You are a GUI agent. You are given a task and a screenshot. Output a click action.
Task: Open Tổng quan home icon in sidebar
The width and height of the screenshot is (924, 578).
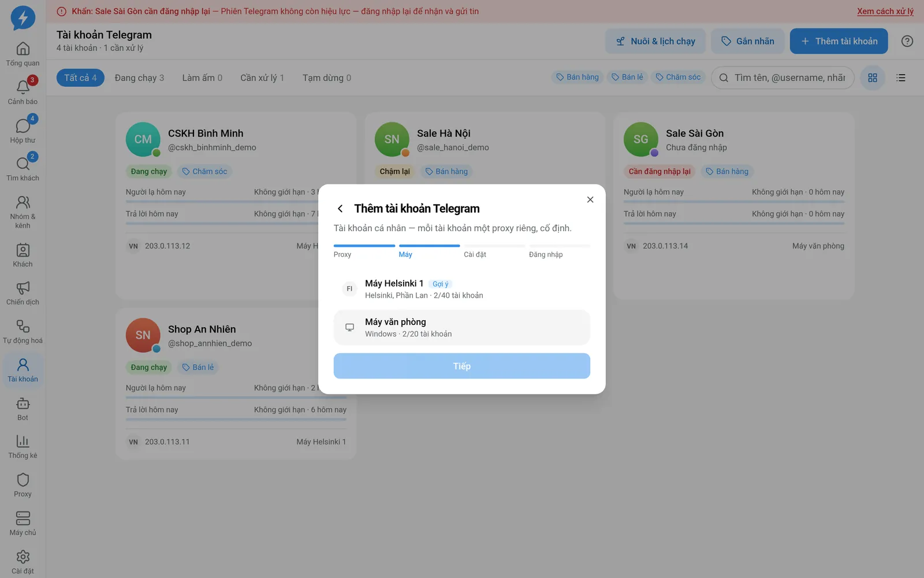pos(23,54)
